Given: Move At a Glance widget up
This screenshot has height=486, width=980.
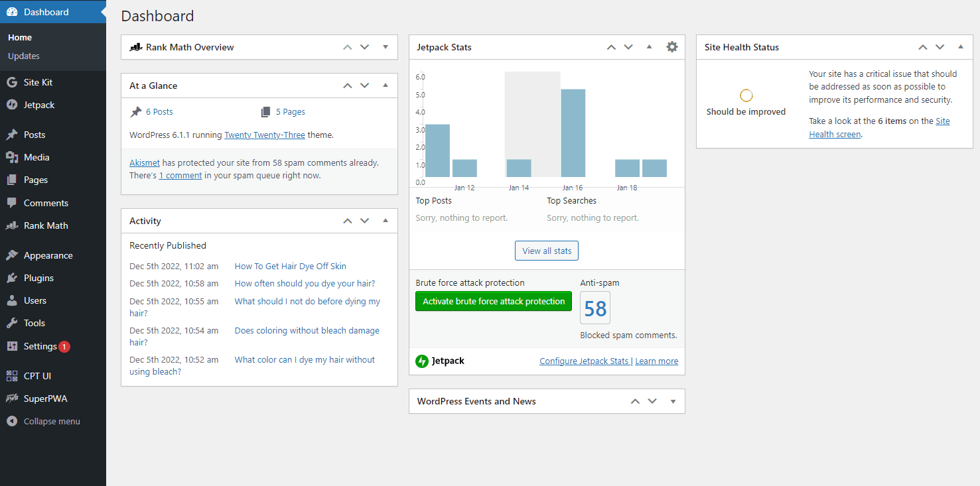Looking at the screenshot, I should click(347, 86).
